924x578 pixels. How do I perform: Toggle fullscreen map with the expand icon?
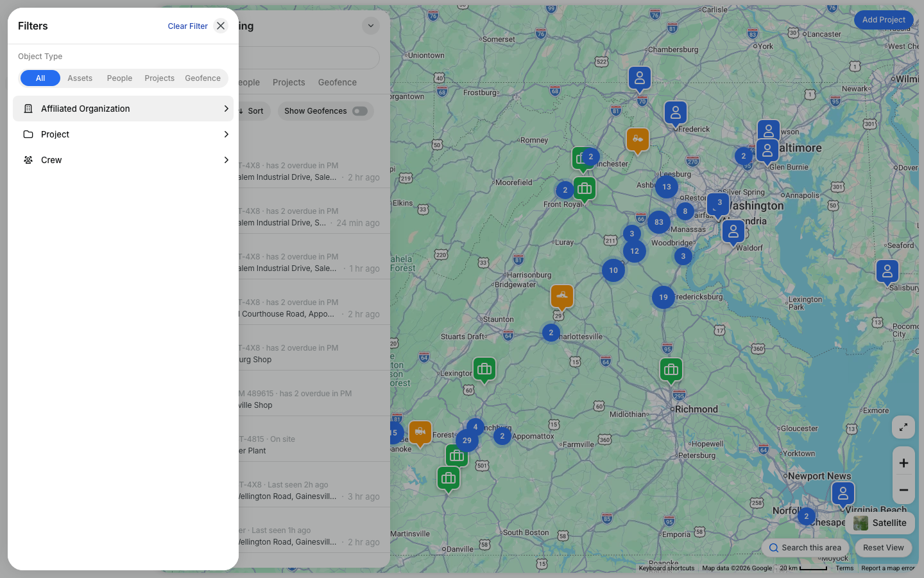click(x=903, y=427)
